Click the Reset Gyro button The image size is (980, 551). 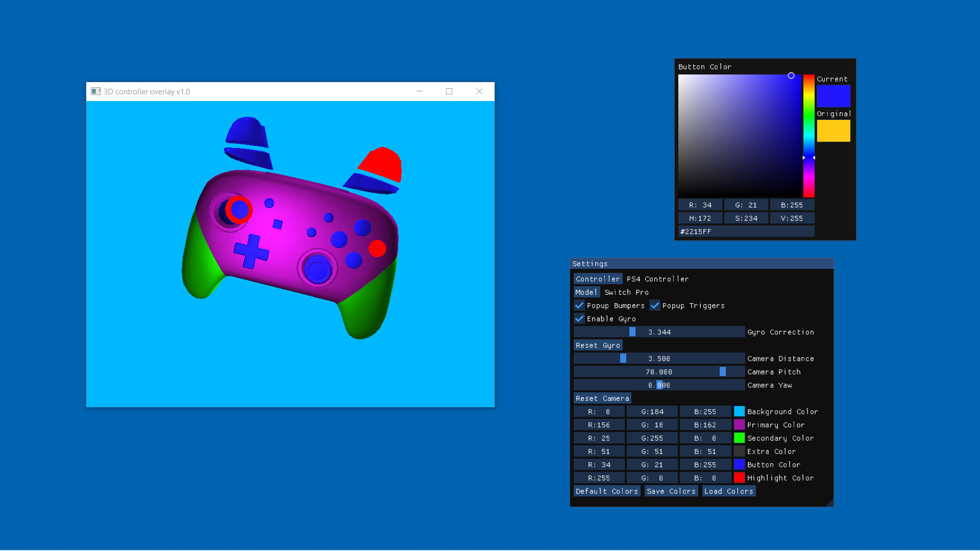(x=598, y=344)
